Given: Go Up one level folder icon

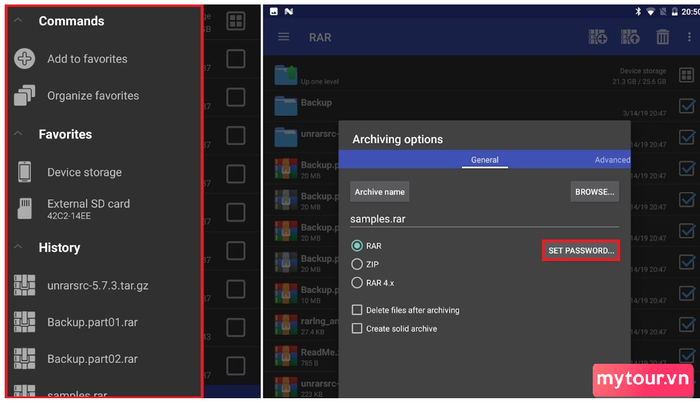Looking at the screenshot, I should [286, 75].
